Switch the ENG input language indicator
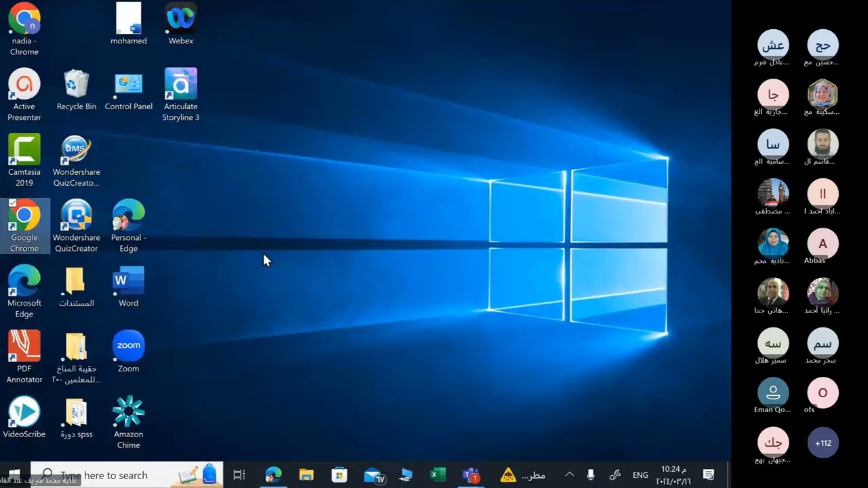Image resolution: width=868 pixels, height=488 pixels. click(x=640, y=475)
